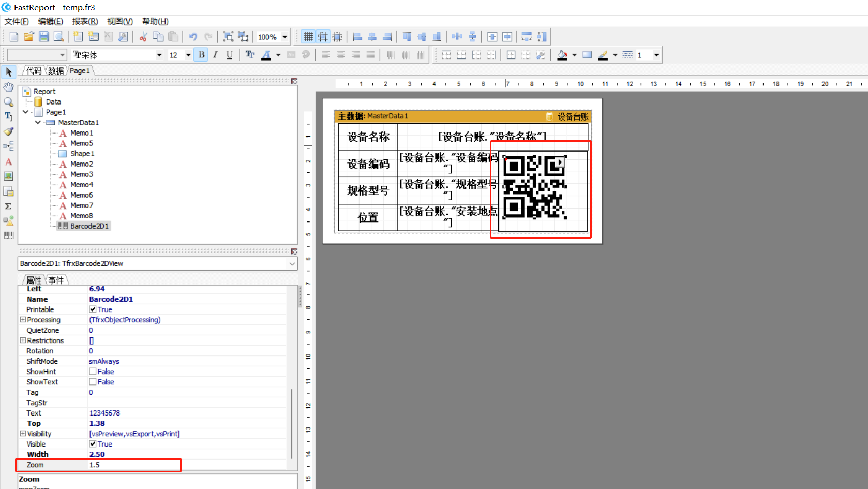868x489 pixels.
Task: Click the fill color bucket
Action: click(562, 55)
